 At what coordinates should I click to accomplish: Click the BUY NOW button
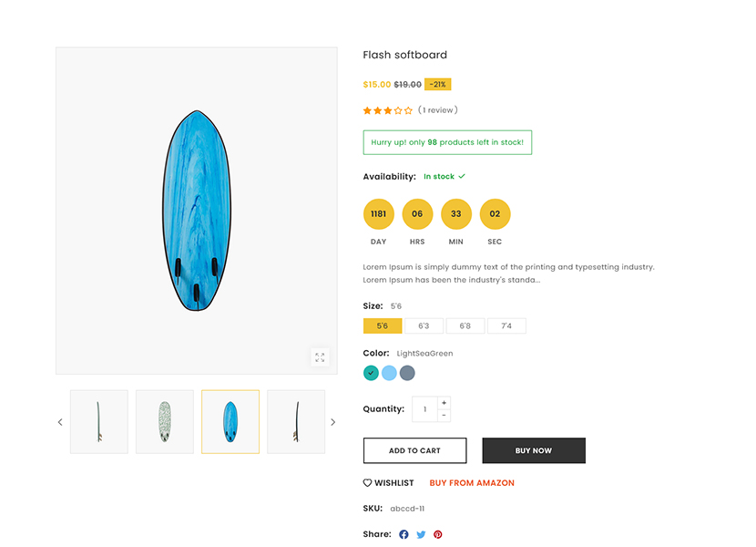(x=534, y=450)
